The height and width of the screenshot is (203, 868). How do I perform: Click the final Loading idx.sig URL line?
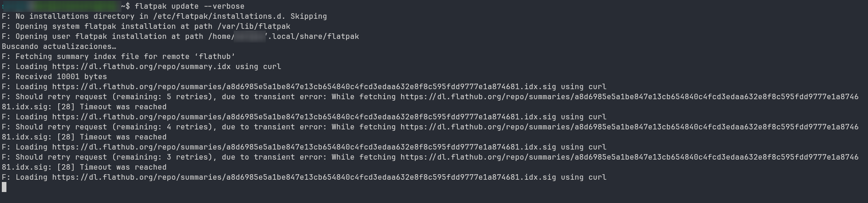click(x=304, y=177)
